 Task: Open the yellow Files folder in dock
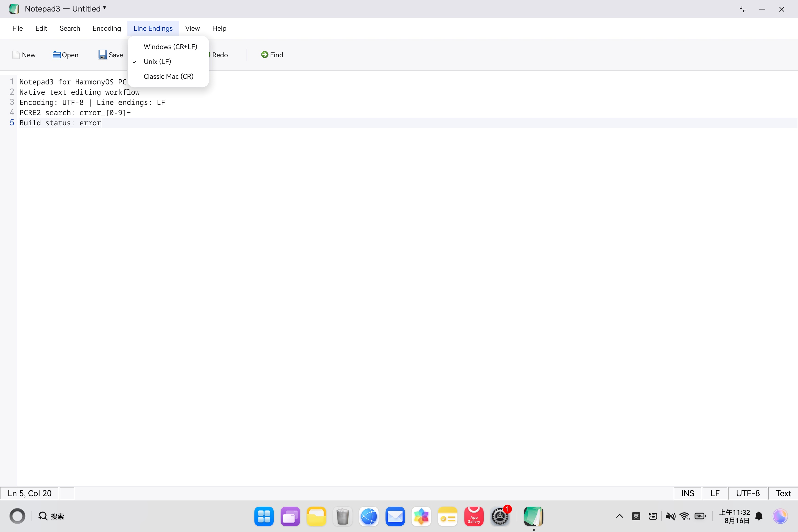(x=316, y=516)
